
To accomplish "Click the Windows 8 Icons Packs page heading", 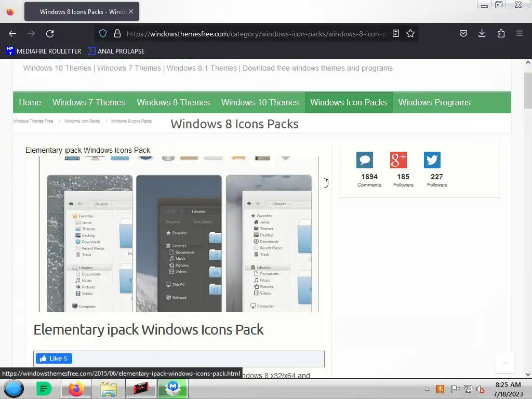I will tap(234, 124).
